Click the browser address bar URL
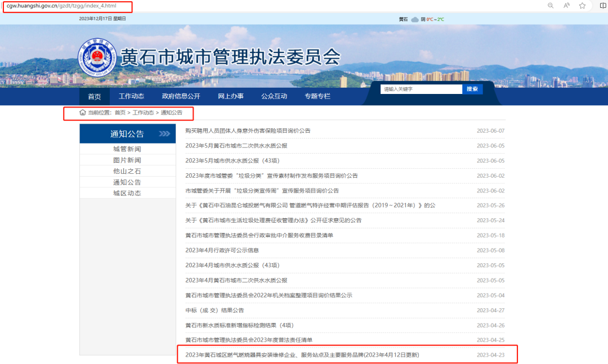 pyautogui.click(x=61, y=6)
